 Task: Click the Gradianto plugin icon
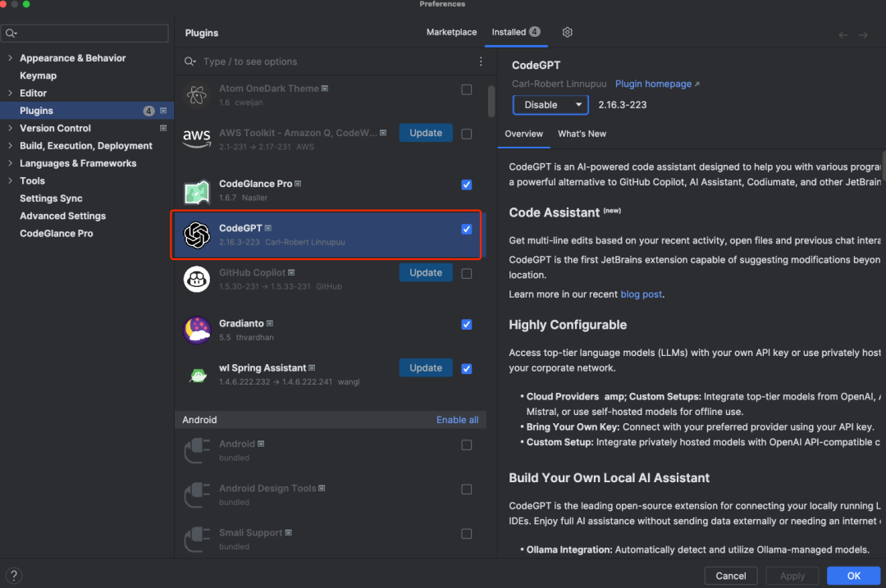pyautogui.click(x=197, y=330)
